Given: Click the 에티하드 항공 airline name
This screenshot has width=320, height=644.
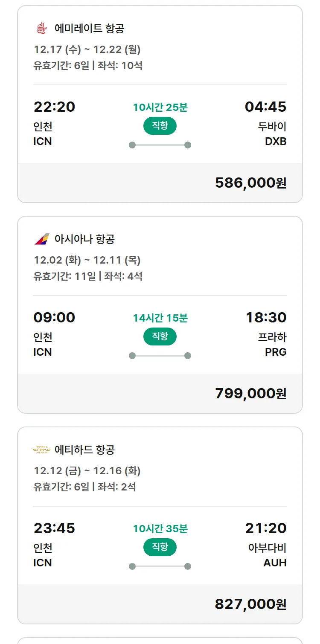Looking at the screenshot, I should (84, 450).
